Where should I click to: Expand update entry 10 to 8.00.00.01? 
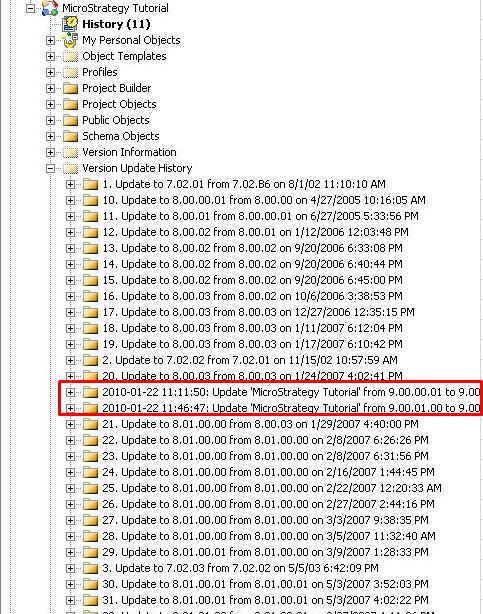tap(70, 200)
